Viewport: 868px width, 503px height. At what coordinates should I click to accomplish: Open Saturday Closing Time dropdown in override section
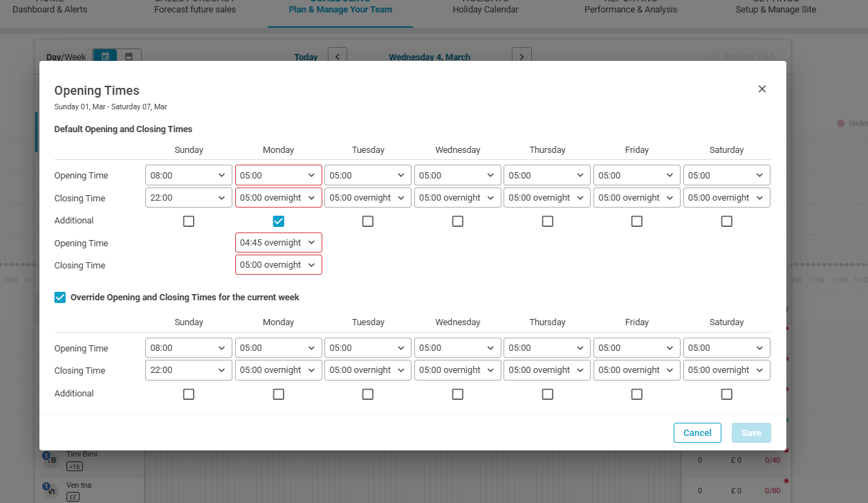pos(726,370)
